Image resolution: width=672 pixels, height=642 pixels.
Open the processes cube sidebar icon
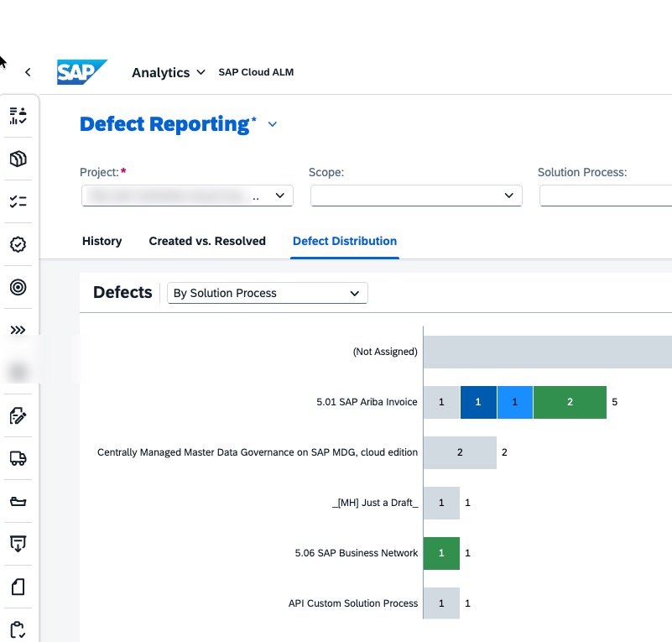[18, 159]
